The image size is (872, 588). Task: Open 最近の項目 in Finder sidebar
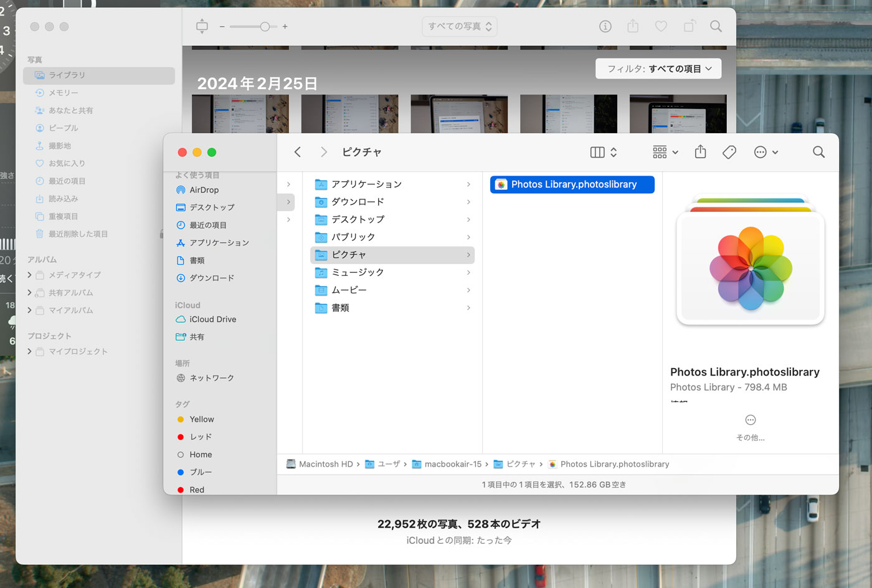coord(208,225)
